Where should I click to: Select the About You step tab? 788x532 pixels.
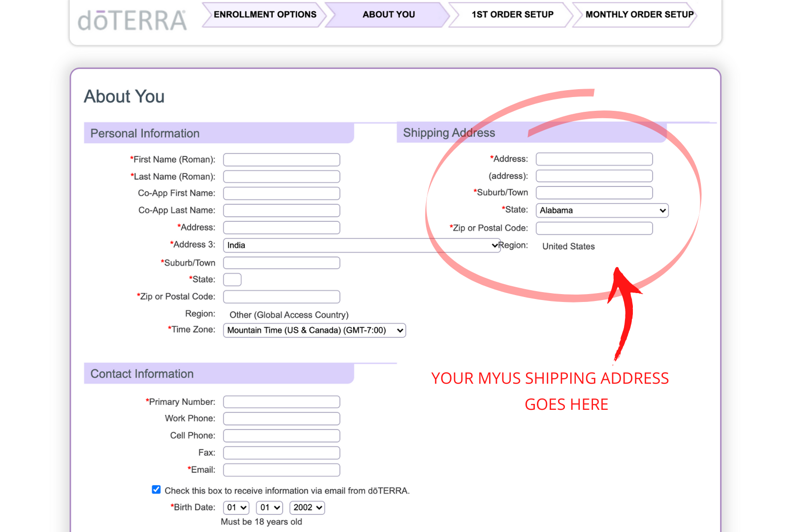[388, 15]
